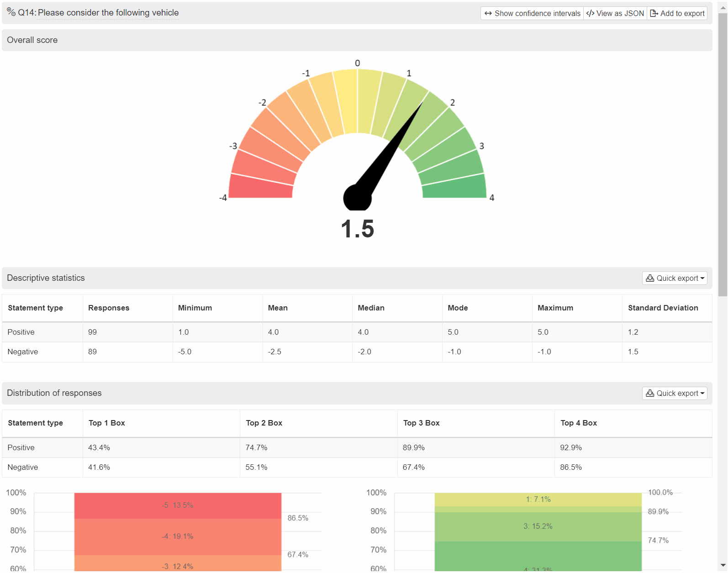Click the page scrollbar down arrow

[723, 565]
